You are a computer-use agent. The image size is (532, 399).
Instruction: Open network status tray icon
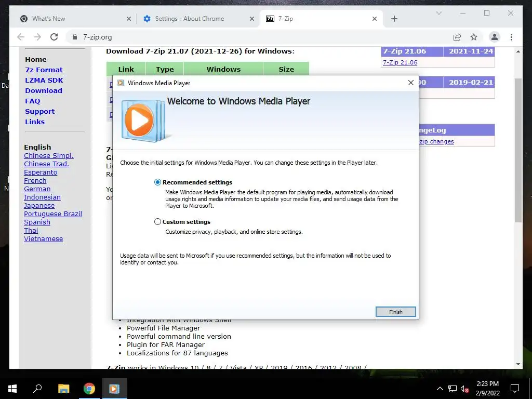coord(453,389)
